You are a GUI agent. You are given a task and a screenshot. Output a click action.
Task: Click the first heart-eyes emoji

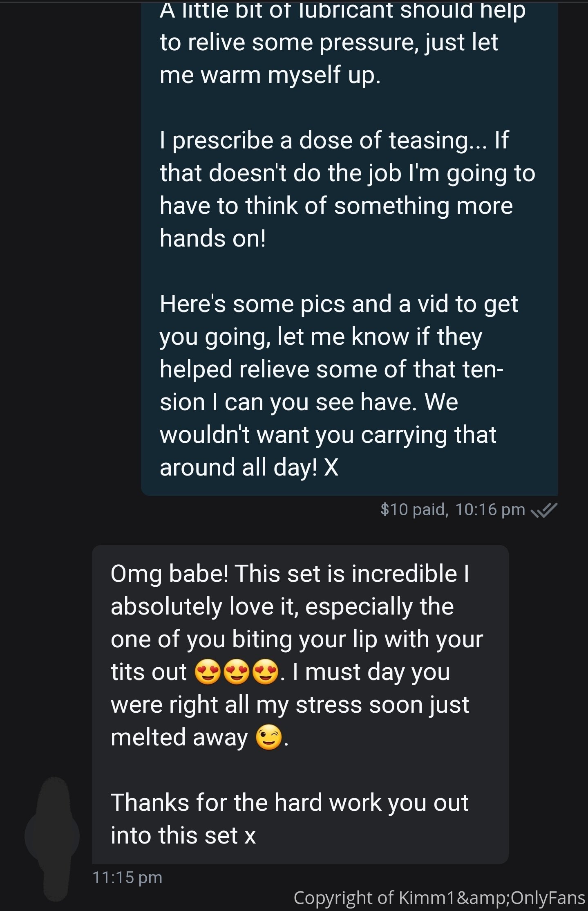[208, 672]
